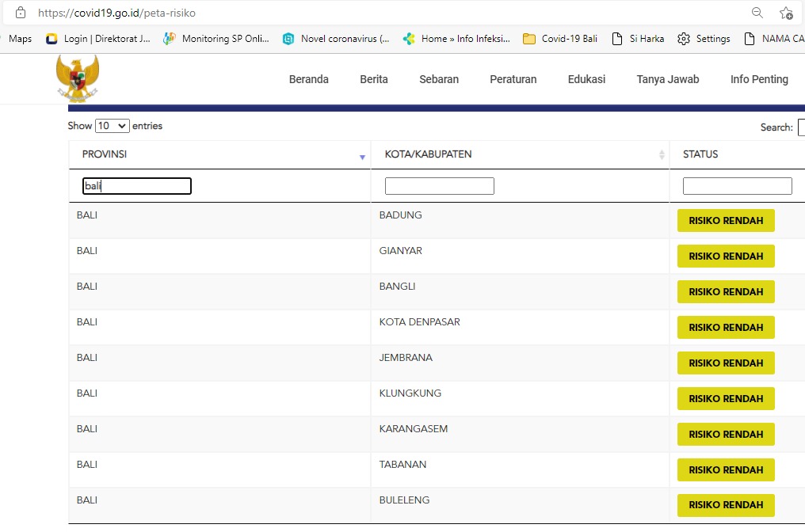Sort table by KOTA/KABUPATEN column arrows
Viewport: 805px width, 532px height.
(x=662, y=155)
